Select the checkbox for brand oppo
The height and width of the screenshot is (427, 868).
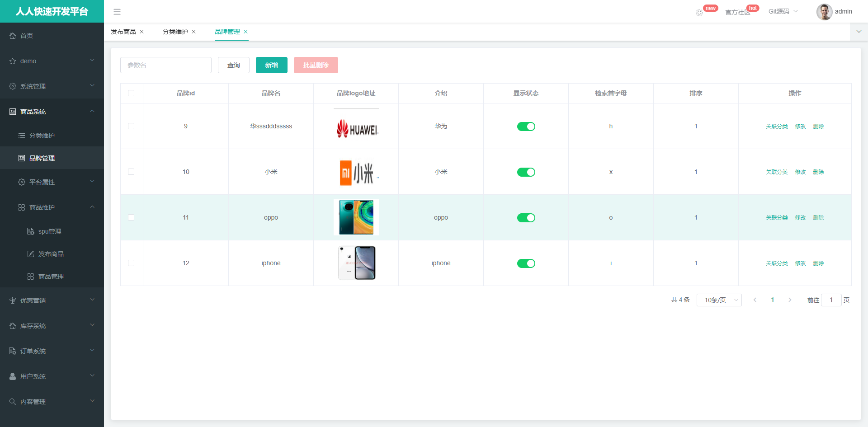click(131, 217)
